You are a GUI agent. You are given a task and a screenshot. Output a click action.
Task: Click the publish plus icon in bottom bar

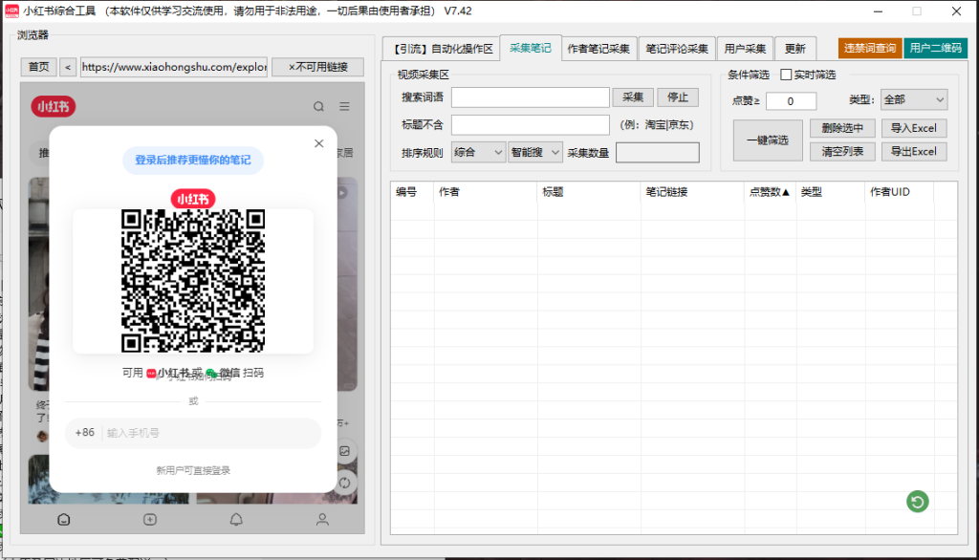pyautogui.click(x=149, y=519)
